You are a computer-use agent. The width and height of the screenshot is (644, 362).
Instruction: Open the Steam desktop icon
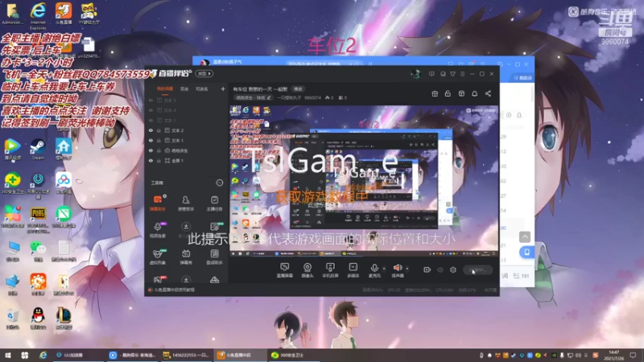[x=38, y=149]
